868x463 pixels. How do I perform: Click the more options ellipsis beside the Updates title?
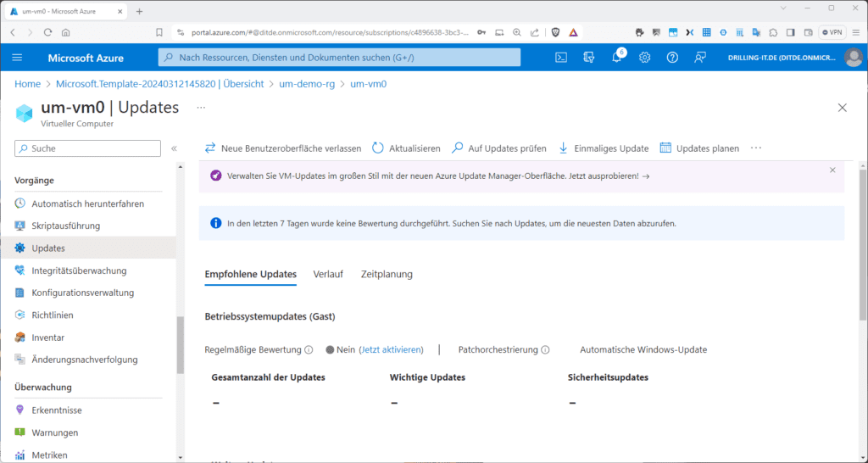pyautogui.click(x=201, y=108)
